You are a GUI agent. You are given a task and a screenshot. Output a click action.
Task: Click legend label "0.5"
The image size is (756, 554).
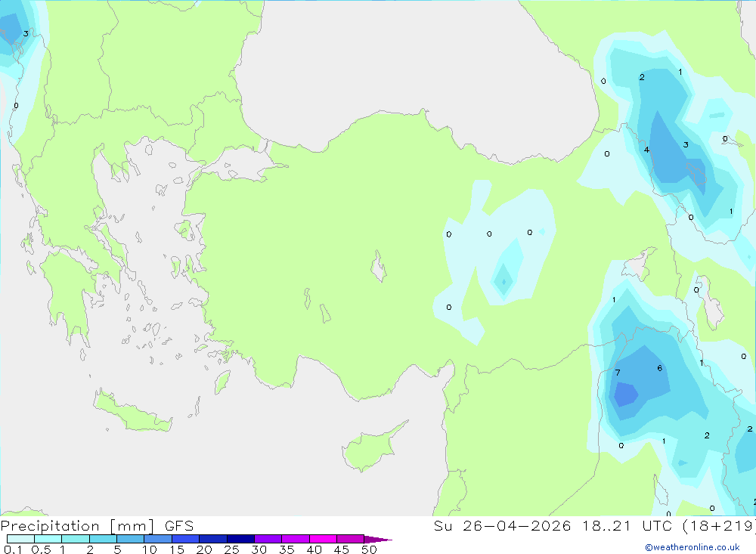(x=41, y=549)
